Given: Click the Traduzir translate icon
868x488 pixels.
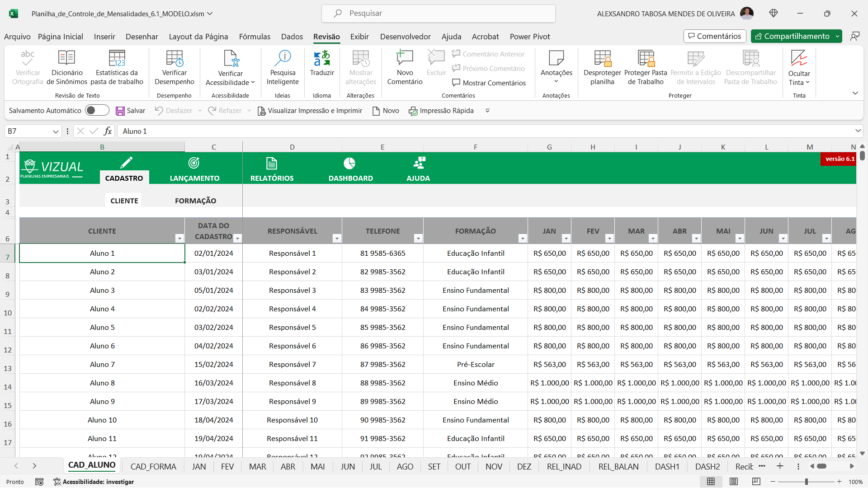Looking at the screenshot, I should [x=322, y=58].
